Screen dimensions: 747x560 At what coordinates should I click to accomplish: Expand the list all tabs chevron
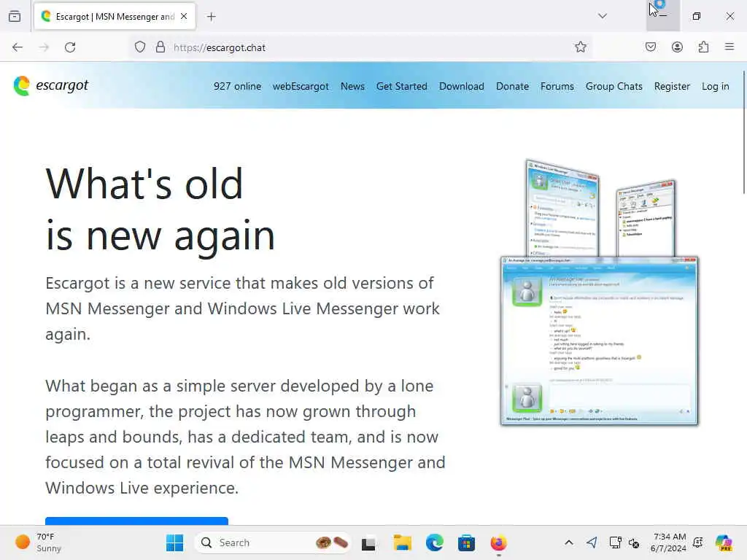pos(603,16)
